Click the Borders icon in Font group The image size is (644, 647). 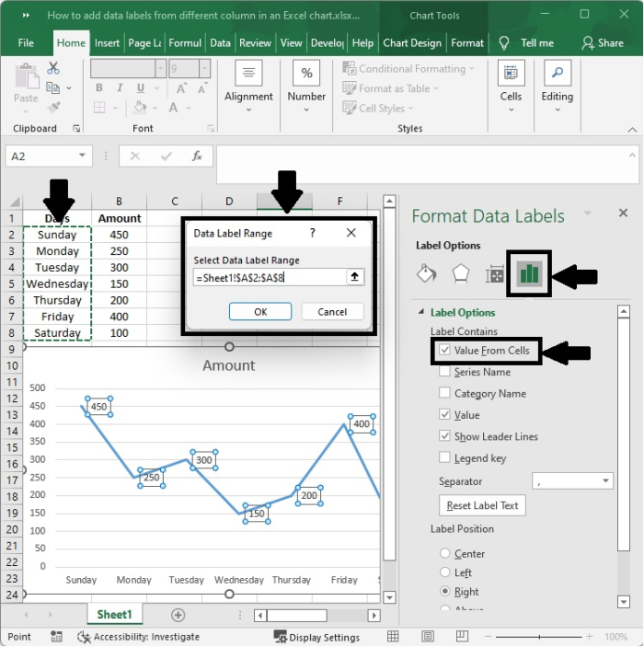[99, 108]
